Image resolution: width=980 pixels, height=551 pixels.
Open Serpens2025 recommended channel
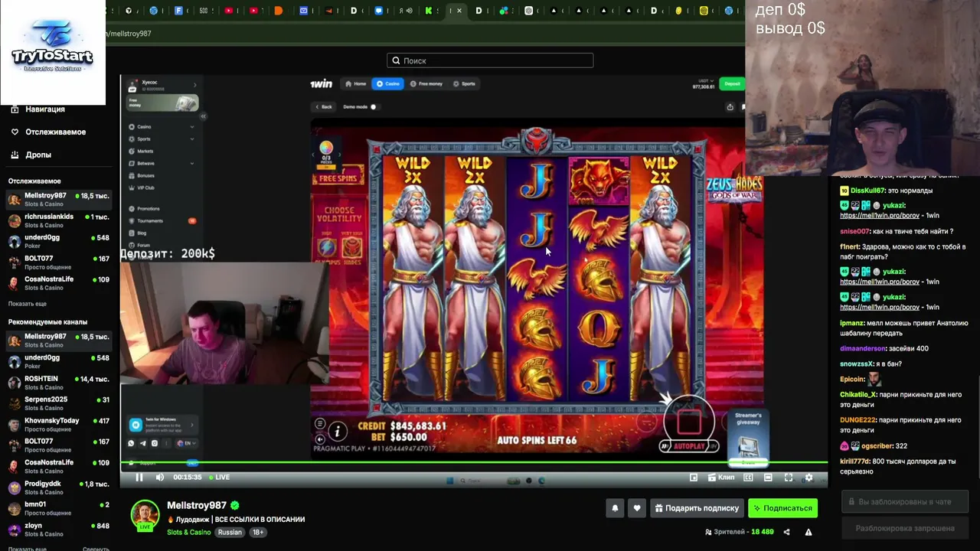pos(59,403)
